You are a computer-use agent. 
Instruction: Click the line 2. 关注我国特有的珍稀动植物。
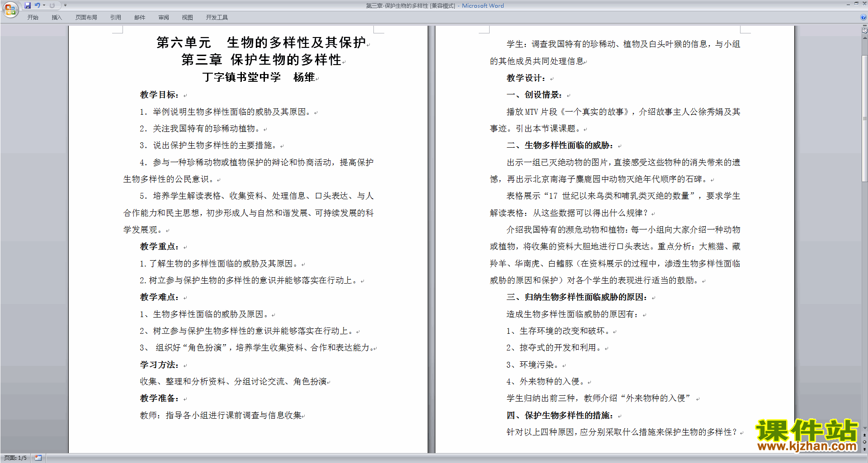pyautogui.click(x=200, y=129)
